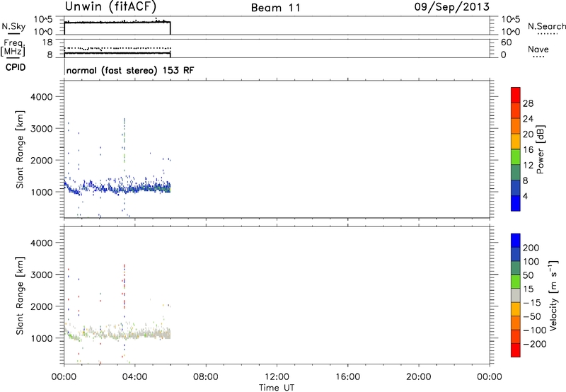The width and height of the screenshot is (566, 392).
Task: Click the "16:00" time tick label
Action: (x=347, y=377)
